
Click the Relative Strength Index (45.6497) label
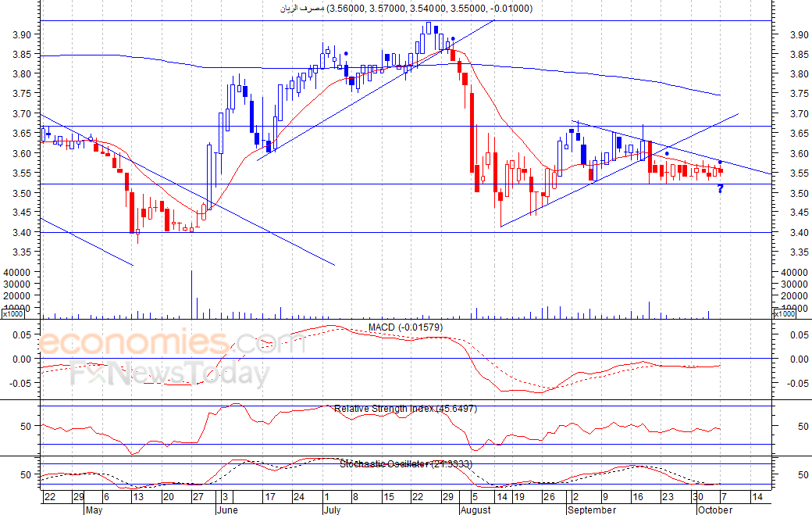pos(405,409)
